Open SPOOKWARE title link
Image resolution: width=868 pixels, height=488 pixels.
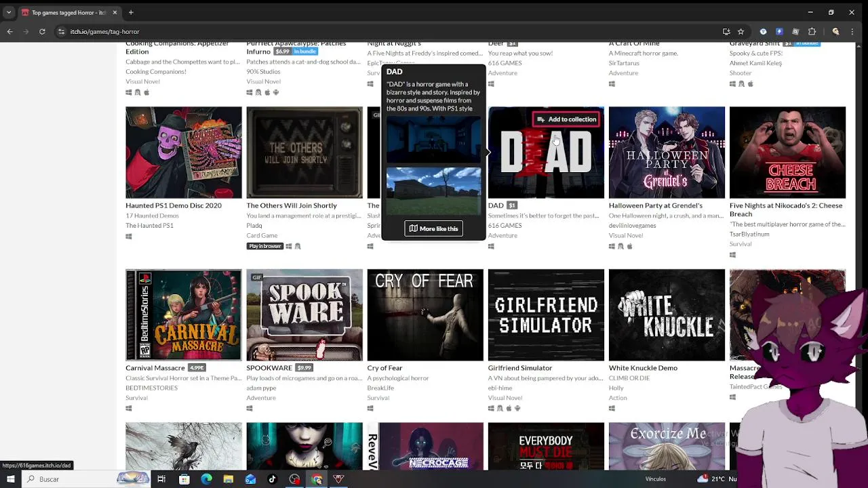click(269, 368)
